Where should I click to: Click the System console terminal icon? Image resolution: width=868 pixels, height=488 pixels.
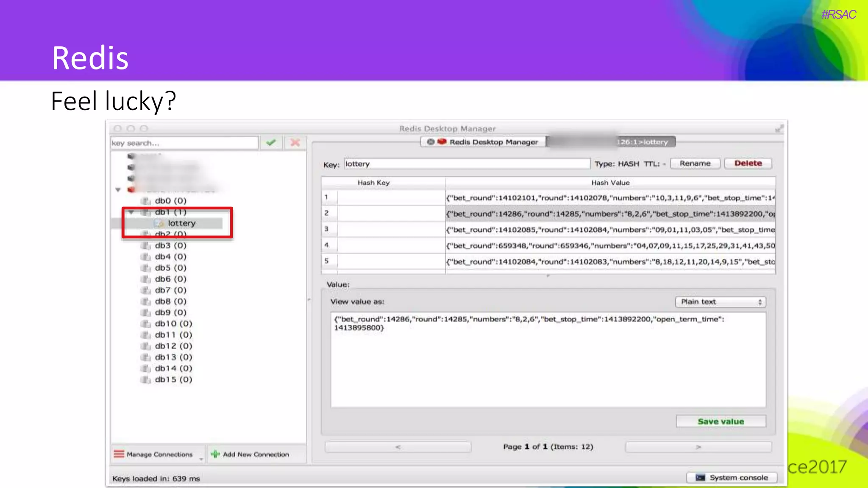(x=700, y=477)
